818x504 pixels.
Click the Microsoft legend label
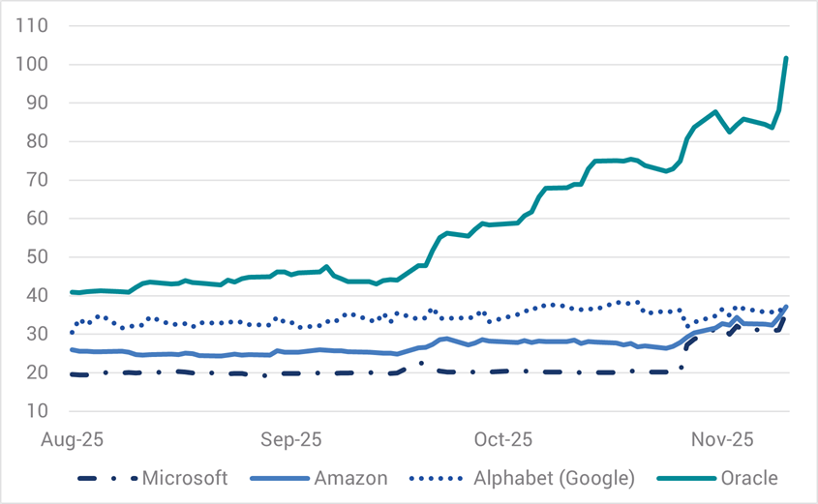(185, 478)
